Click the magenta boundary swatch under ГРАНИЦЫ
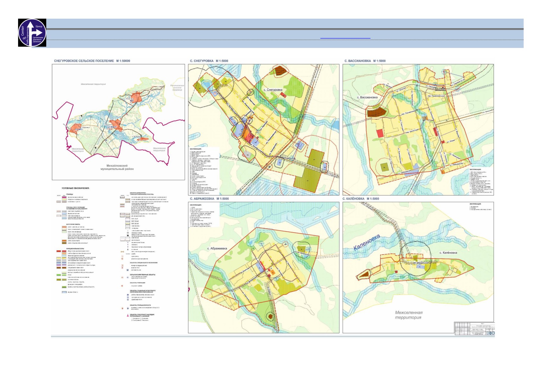This screenshot has height=392, width=555. click(64, 197)
